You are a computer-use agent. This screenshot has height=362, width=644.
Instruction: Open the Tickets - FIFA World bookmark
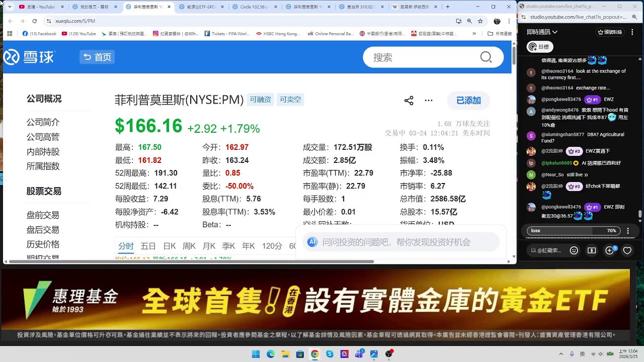coord(227,34)
